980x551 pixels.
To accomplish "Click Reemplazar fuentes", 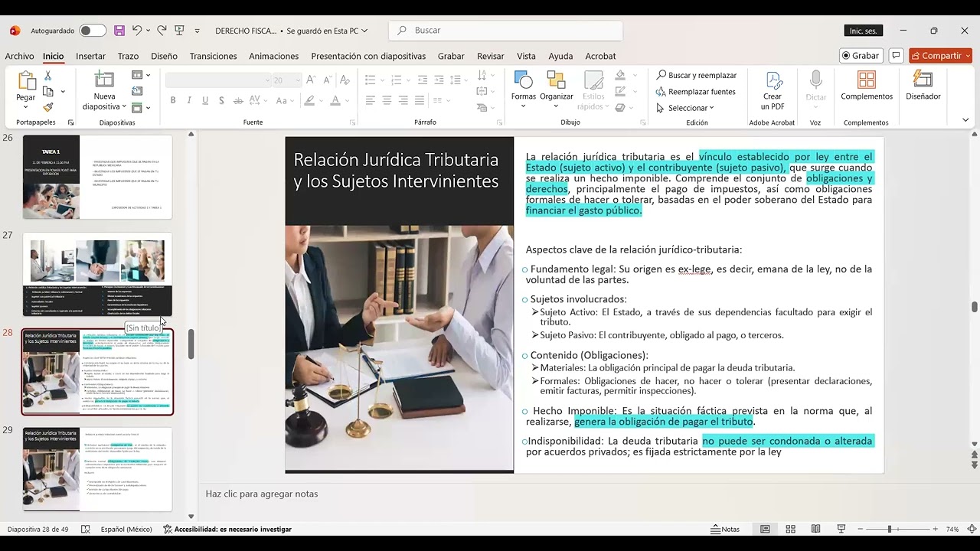I will [x=696, y=91].
